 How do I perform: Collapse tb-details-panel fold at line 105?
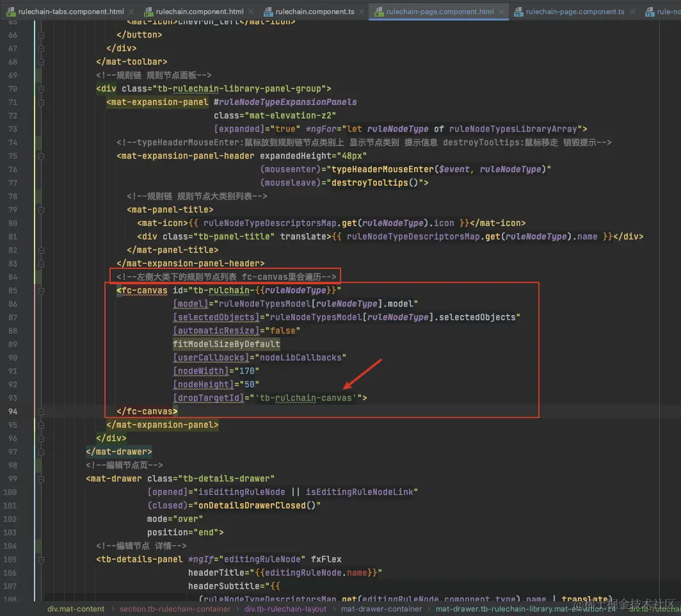(41, 560)
